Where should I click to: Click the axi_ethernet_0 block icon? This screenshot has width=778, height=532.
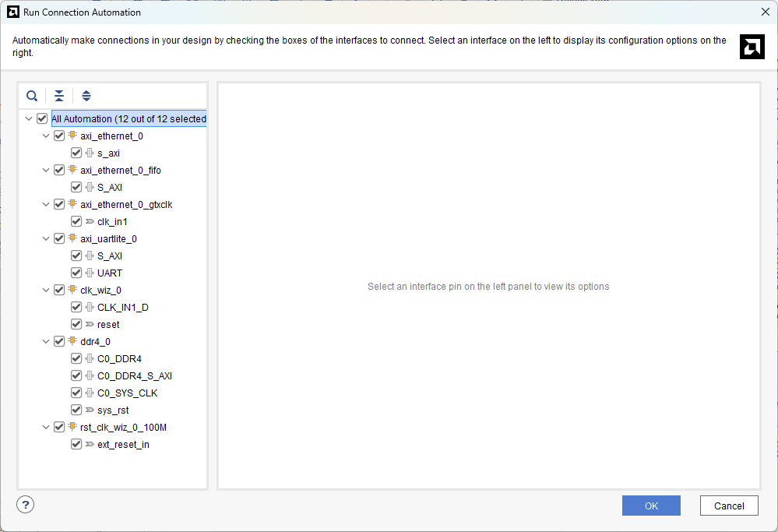(x=72, y=136)
